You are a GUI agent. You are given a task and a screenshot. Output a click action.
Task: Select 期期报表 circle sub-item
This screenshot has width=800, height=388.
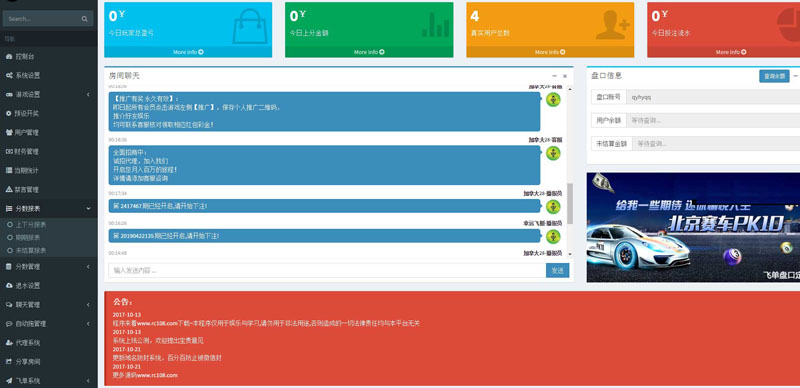pos(23,237)
